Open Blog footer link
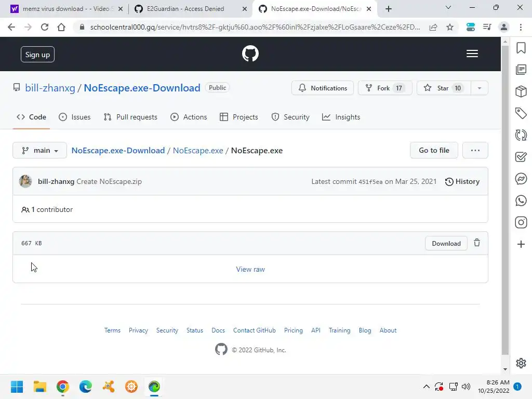The image size is (532, 399). pos(365,330)
